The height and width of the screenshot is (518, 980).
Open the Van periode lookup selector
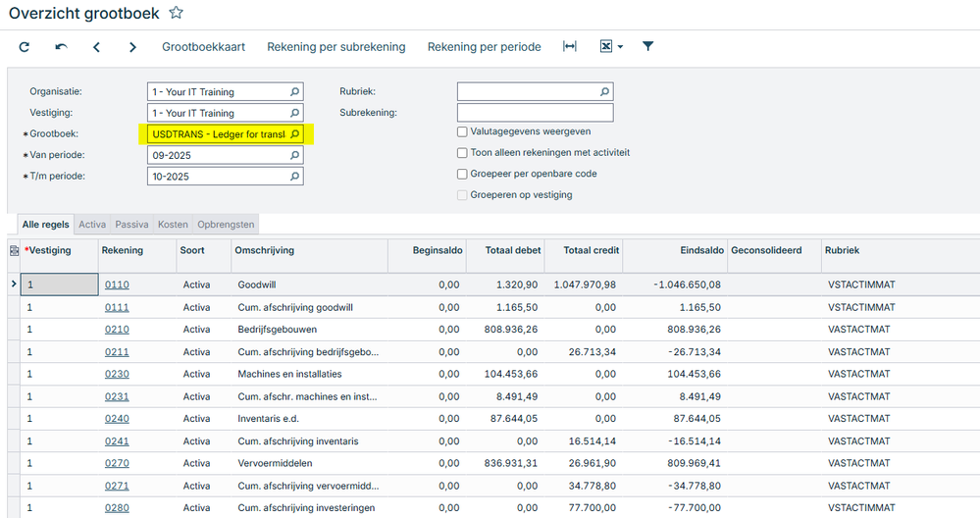click(294, 156)
